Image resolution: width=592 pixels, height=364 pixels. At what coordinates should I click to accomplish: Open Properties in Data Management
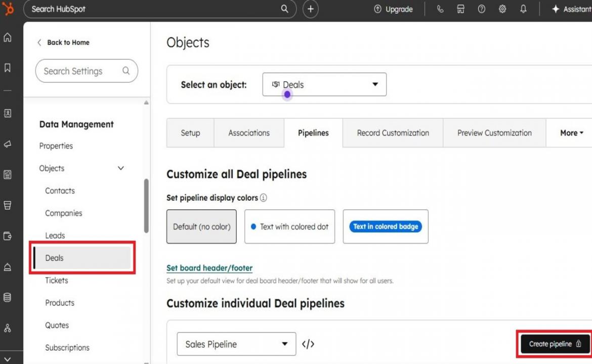pyautogui.click(x=56, y=146)
